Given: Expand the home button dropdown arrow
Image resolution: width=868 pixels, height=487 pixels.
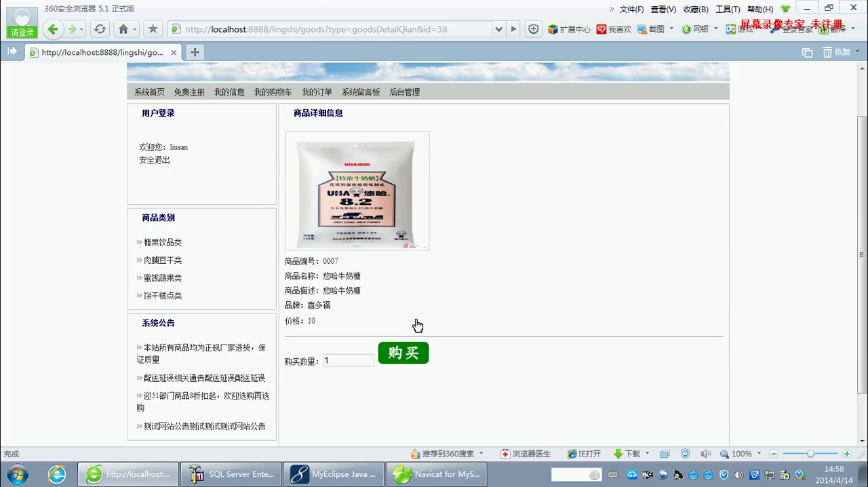Looking at the screenshot, I should point(134,29).
